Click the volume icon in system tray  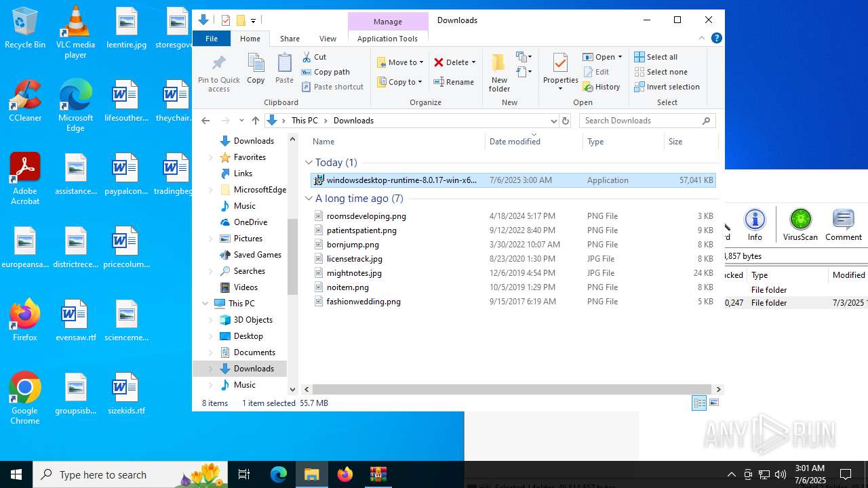(781, 474)
